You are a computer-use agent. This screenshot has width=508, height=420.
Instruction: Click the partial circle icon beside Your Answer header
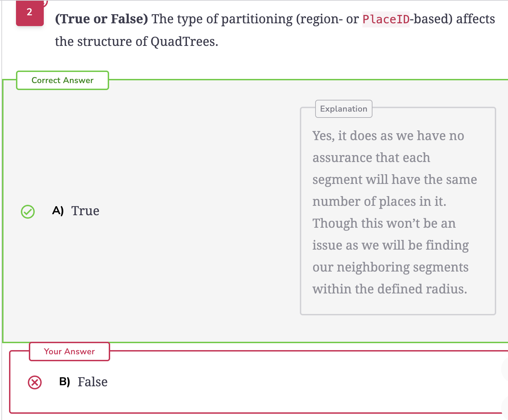[505, 369]
